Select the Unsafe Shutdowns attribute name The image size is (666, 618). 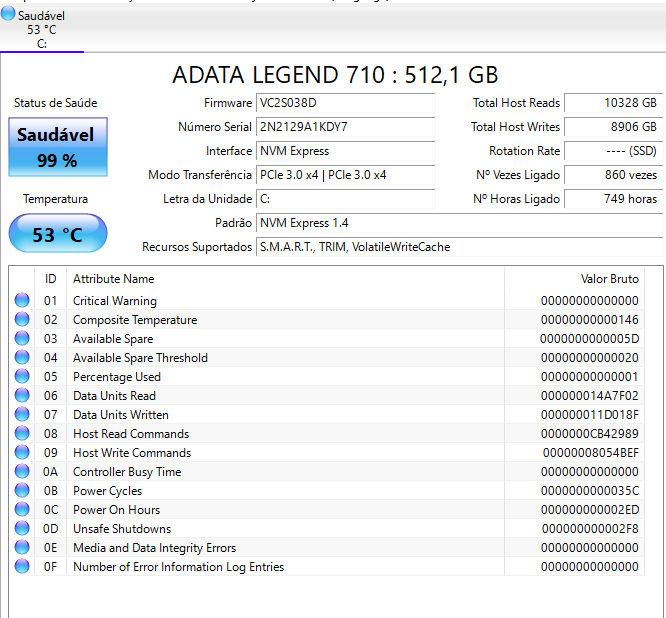pos(122,529)
